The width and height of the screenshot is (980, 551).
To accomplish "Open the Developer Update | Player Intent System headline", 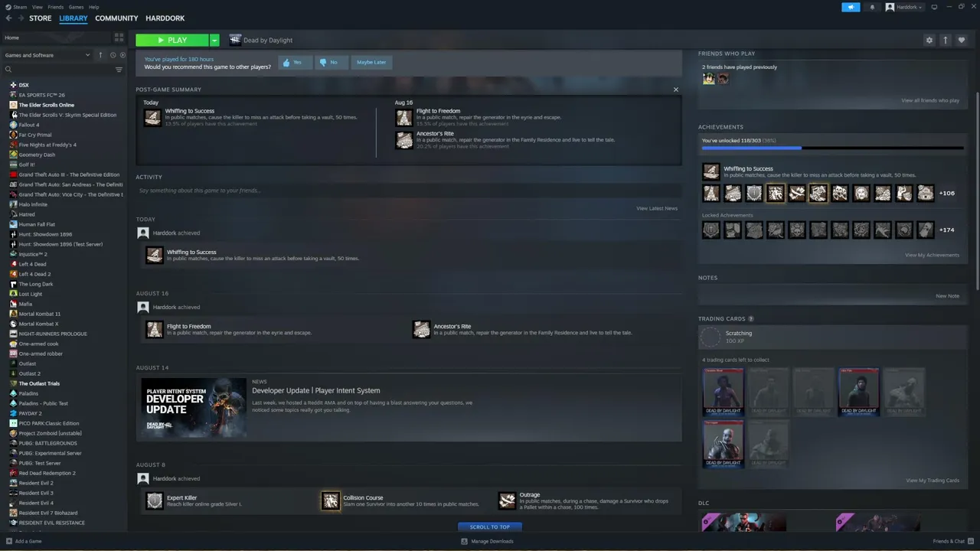I will pyautogui.click(x=316, y=390).
